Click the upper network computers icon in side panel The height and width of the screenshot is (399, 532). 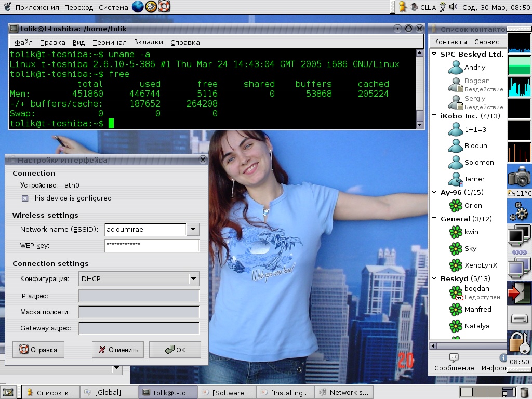pyautogui.click(x=519, y=235)
